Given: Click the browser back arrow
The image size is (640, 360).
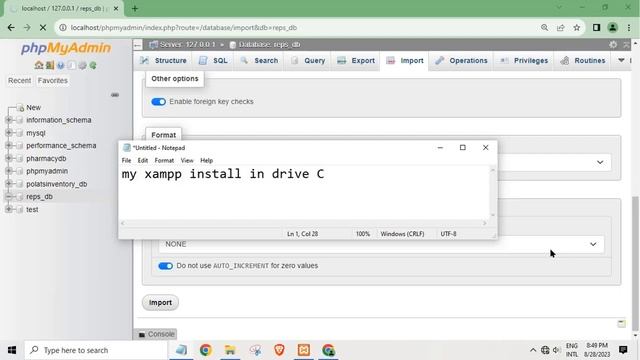Looking at the screenshot, I should (x=11, y=28).
